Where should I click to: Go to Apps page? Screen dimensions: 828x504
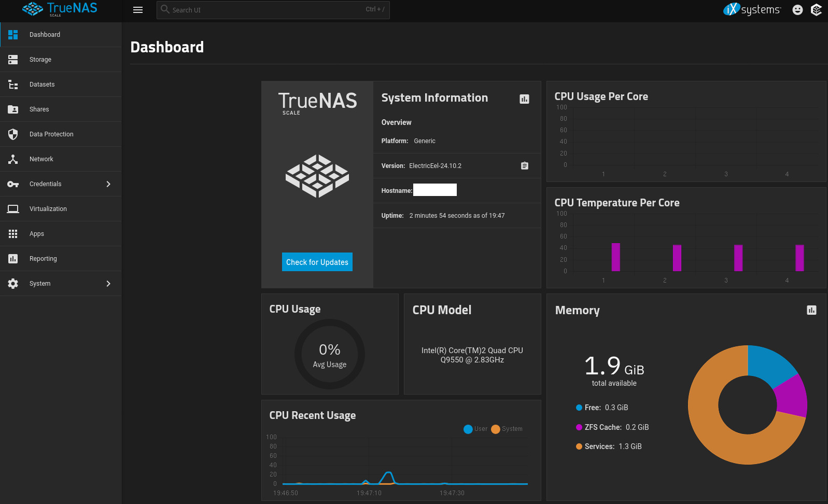click(61, 234)
